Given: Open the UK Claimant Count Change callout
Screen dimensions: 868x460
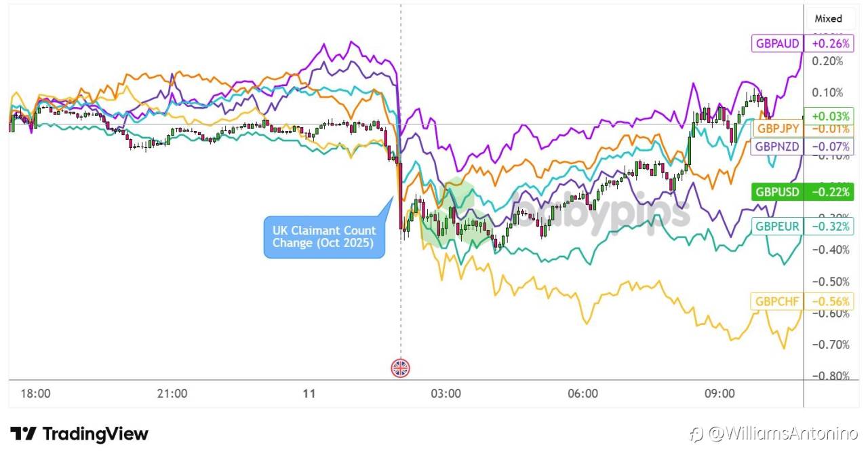Looking at the screenshot, I should [323, 237].
